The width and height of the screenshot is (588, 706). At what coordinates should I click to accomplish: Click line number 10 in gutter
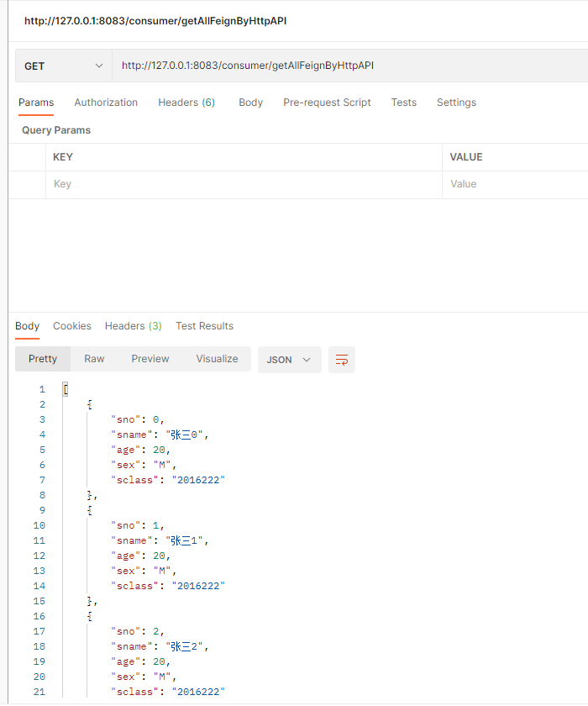[x=39, y=525]
